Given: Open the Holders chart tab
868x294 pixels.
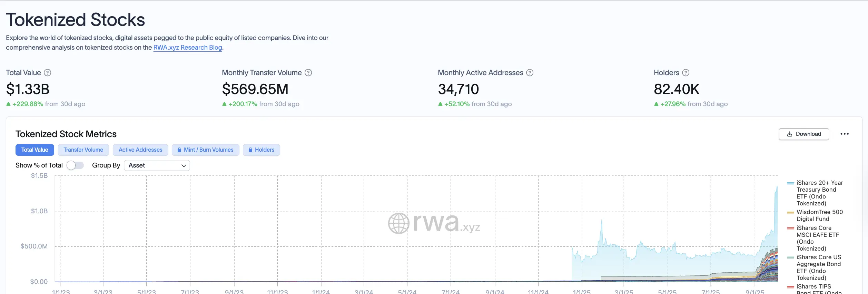Looking at the screenshot, I should point(262,150).
